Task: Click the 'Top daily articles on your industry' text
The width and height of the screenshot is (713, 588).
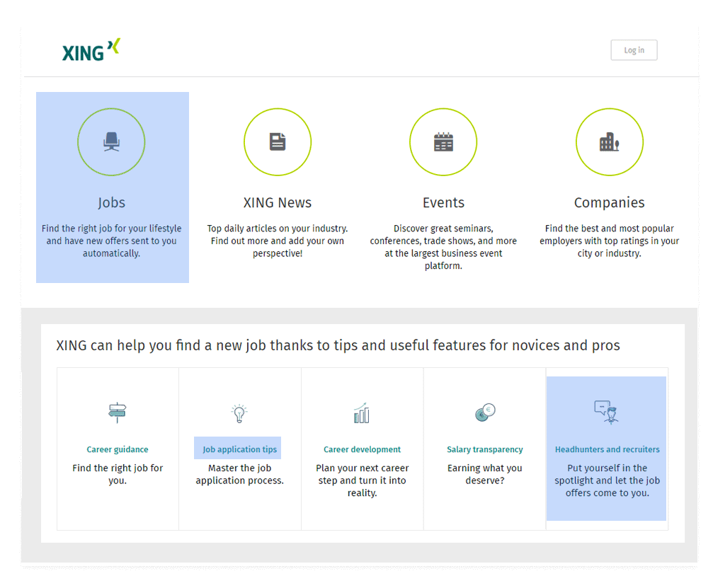Action: point(278,241)
